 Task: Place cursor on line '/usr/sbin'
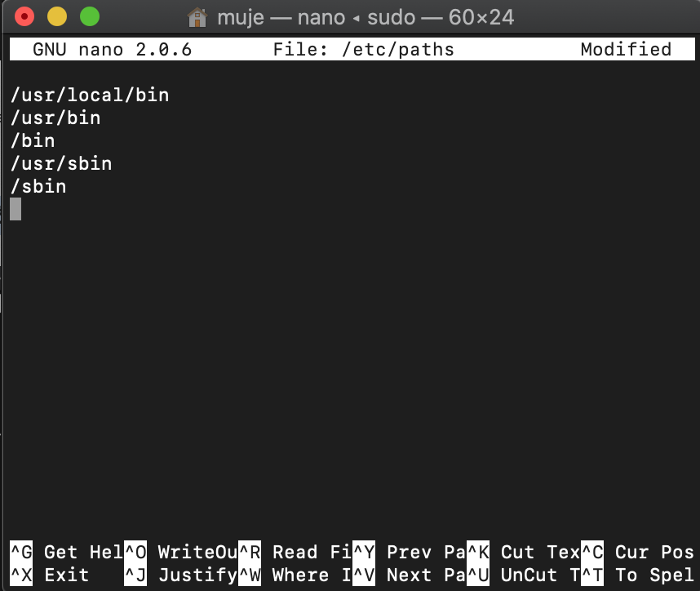point(61,163)
